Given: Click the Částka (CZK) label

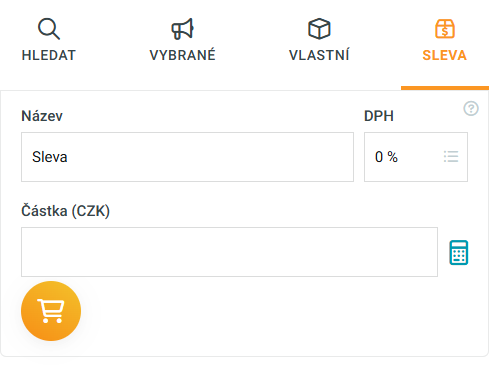Looking at the screenshot, I should coord(65,211).
